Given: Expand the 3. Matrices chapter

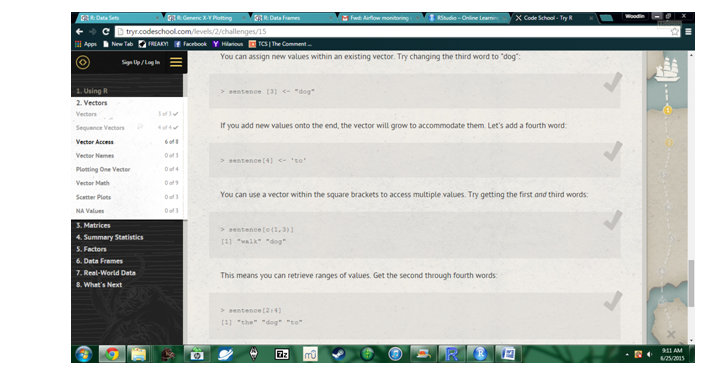Looking at the screenshot, I should [x=93, y=225].
